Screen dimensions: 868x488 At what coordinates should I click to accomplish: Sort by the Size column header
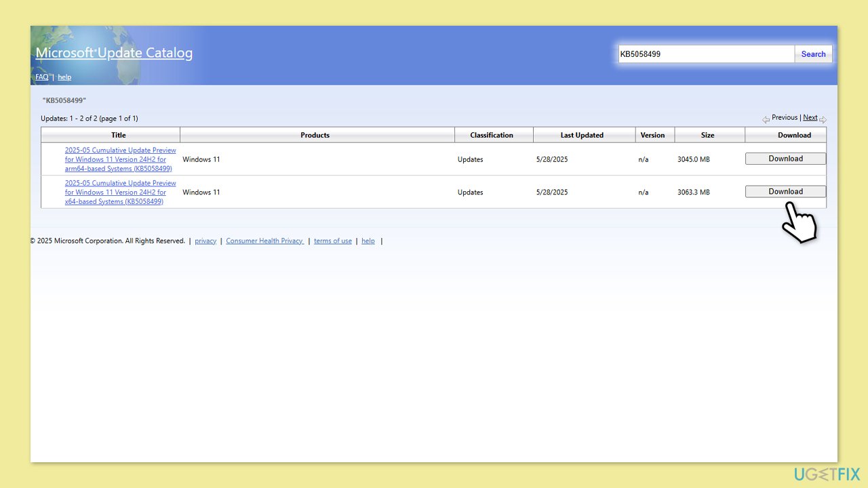707,135
